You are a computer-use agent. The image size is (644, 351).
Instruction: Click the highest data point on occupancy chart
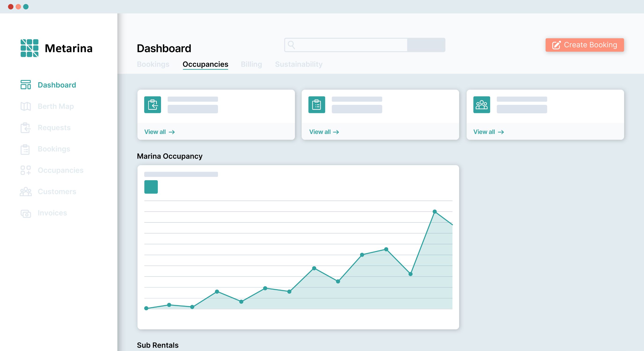[435, 212]
